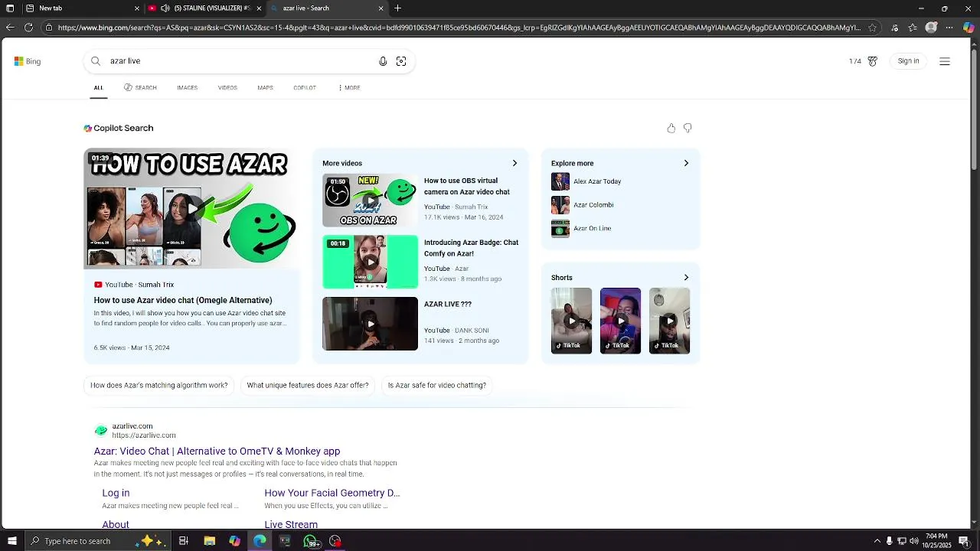Mute the STALINE tab audio icon
Viewport: 980px width, 551px height.
pos(165,8)
